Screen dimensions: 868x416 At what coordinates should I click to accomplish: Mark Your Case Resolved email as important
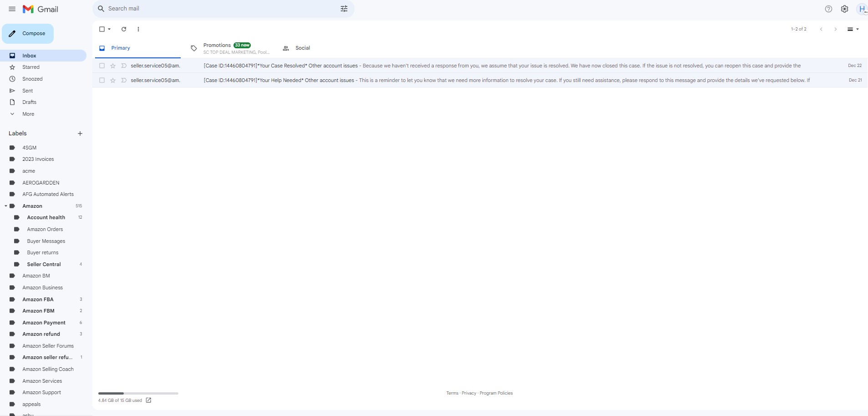pos(123,66)
